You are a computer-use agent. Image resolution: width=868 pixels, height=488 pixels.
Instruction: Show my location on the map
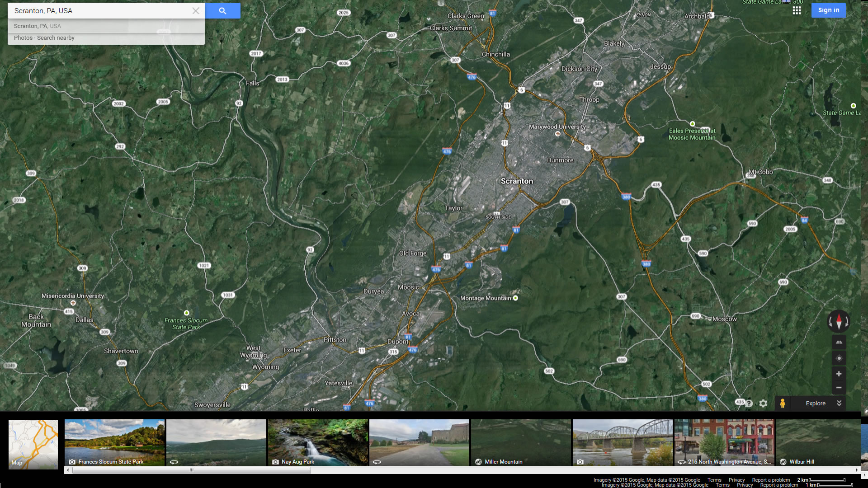click(839, 358)
